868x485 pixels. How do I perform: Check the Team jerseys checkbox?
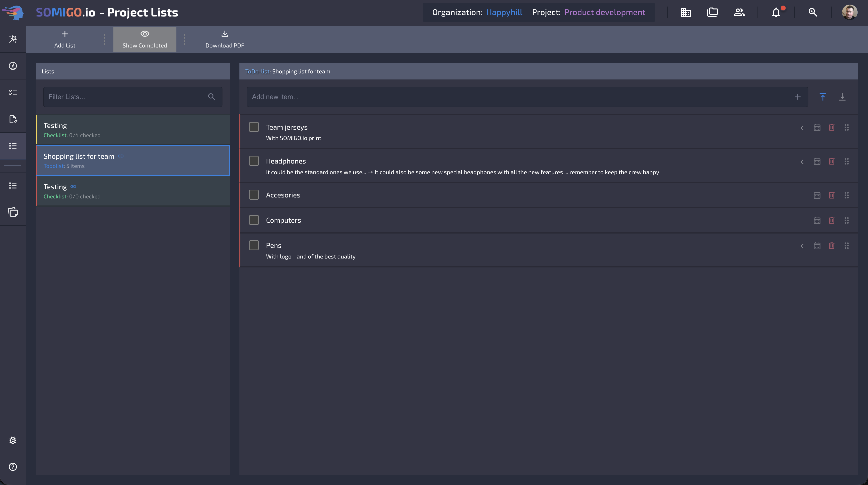point(254,127)
